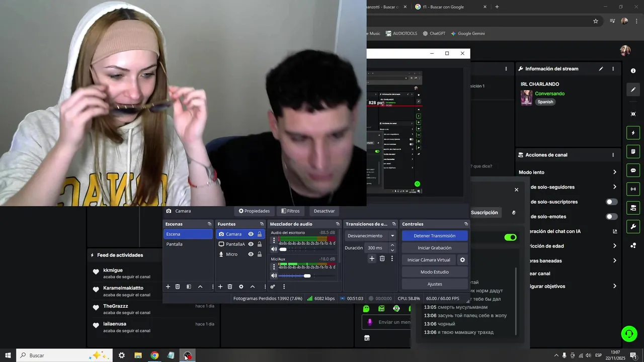Screen dimensions: 644x362
Task: Enable solo-emotes chat mode toggle
Action: tap(612, 217)
